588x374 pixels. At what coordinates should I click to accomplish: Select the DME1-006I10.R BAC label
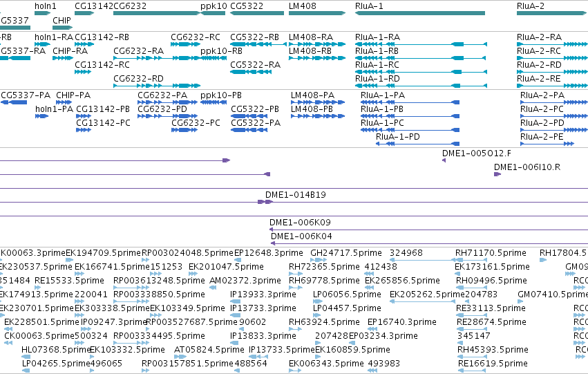tap(527, 167)
